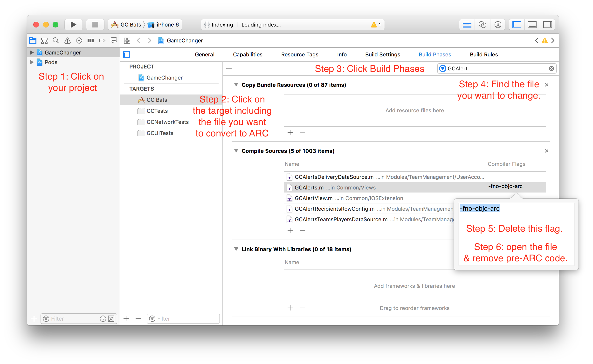
Task: Open the Test navigator
Action: [79, 40]
